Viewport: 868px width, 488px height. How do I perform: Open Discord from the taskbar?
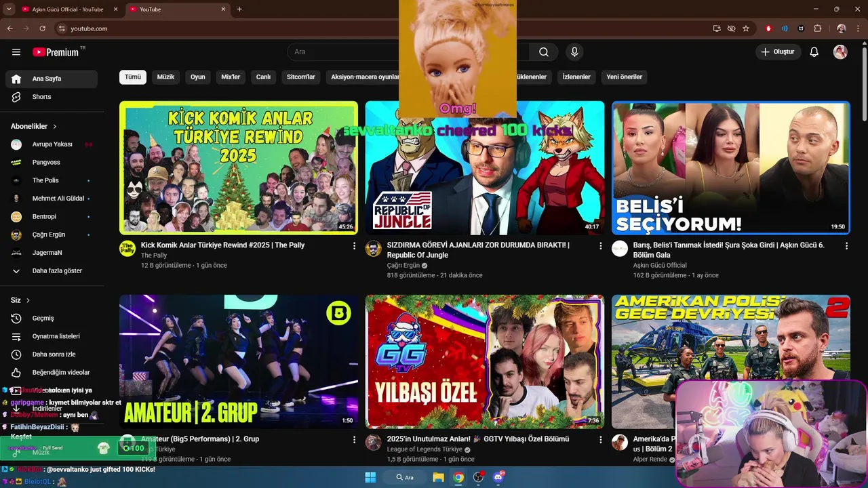click(499, 477)
